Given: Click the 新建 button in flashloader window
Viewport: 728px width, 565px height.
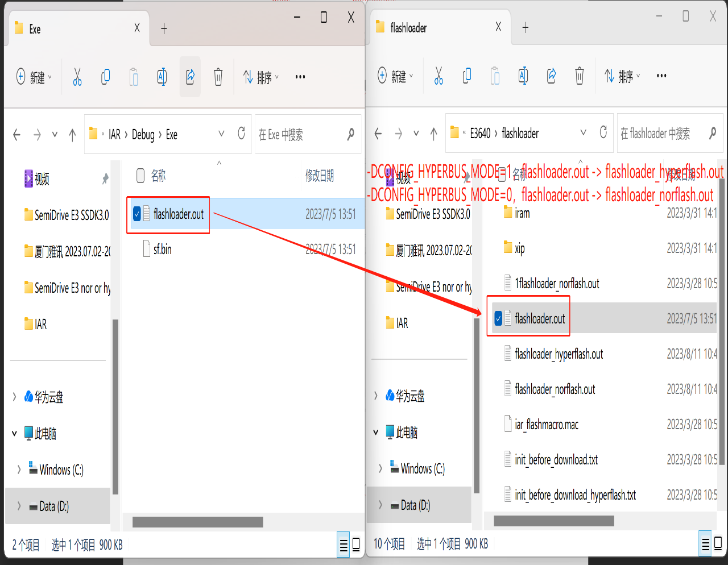Looking at the screenshot, I should 396,76.
